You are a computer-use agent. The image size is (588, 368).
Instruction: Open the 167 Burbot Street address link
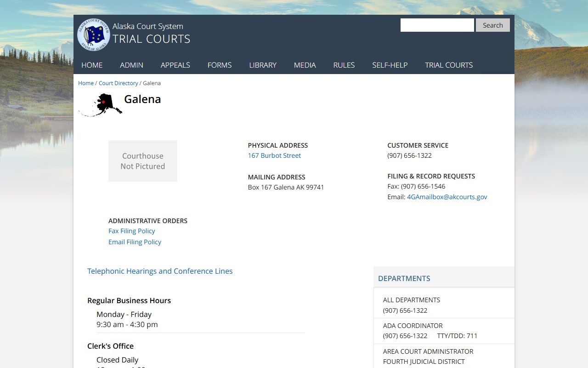274,155
